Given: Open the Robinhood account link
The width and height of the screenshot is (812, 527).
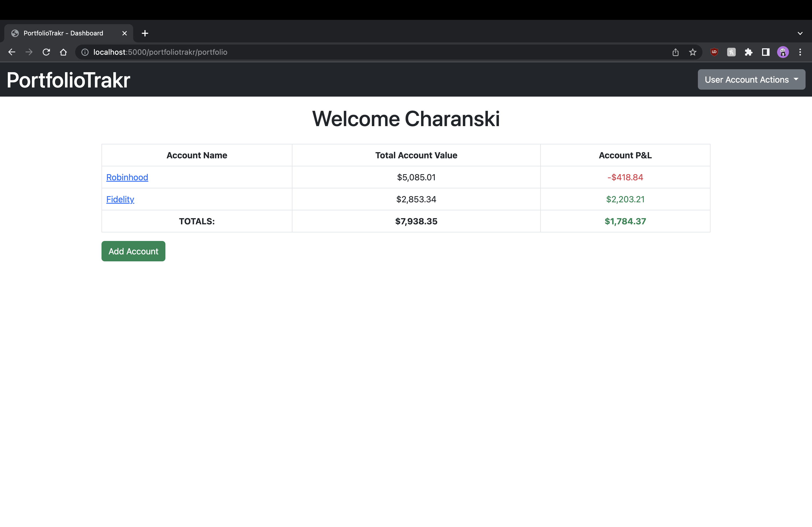Looking at the screenshot, I should coord(127,177).
